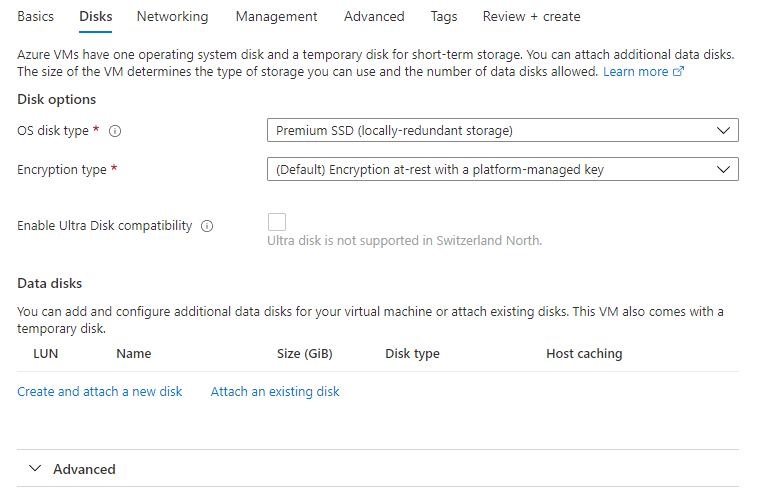Enable Ultra Disk compatibility checkbox

pos(277,222)
